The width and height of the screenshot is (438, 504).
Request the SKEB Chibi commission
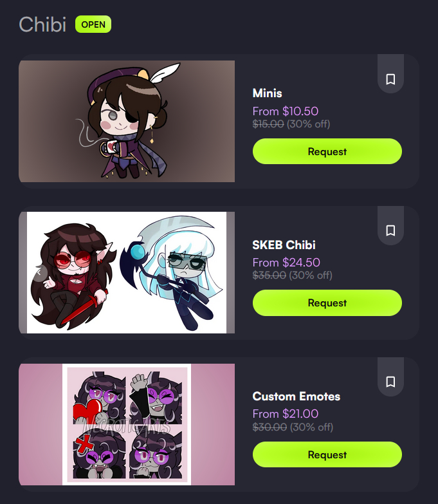[327, 303]
